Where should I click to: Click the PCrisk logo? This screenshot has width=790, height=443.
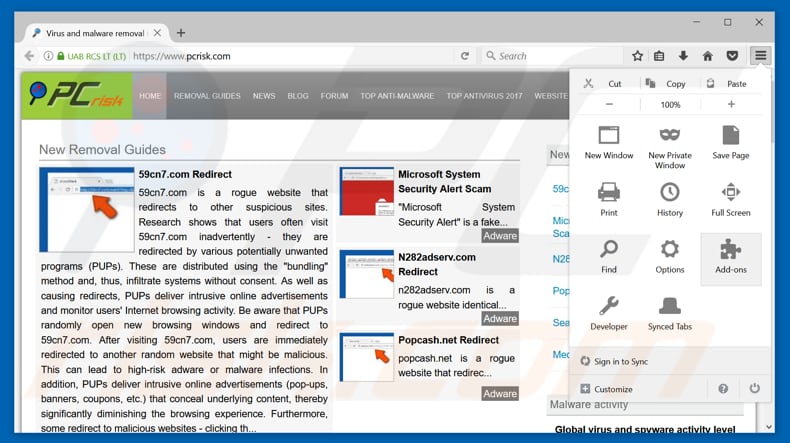[x=77, y=95]
